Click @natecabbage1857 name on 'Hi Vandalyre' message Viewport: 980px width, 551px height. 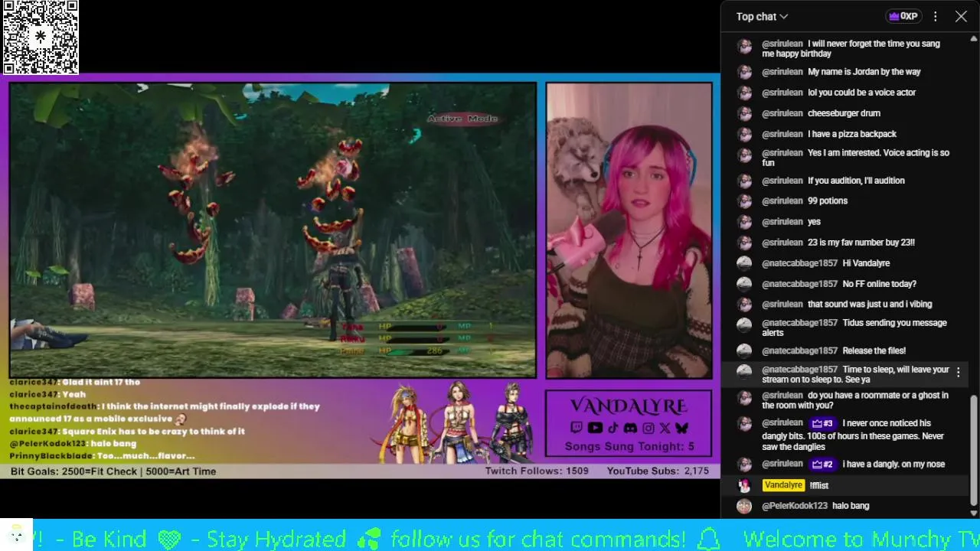click(x=799, y=263)
